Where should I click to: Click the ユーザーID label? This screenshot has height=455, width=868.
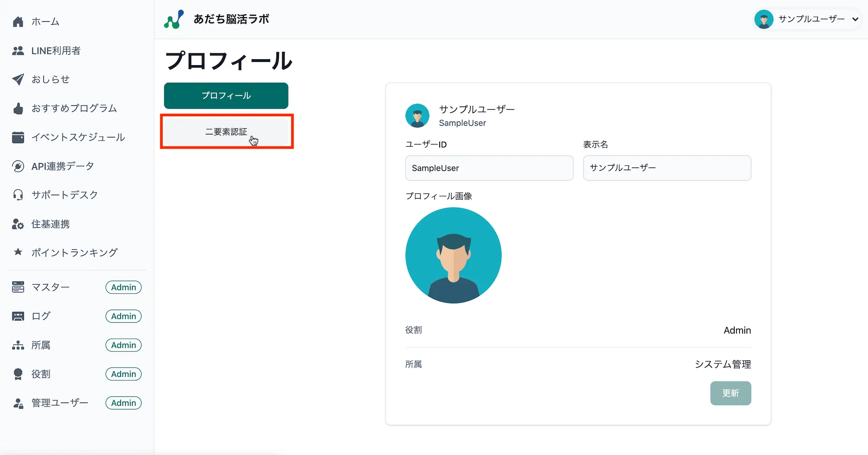click(426, 144)
